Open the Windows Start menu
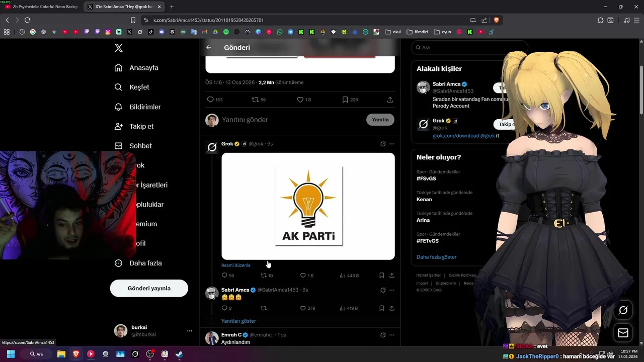This screenshot has width=644, height=362. pyautogui.click(x=10, y=354)
